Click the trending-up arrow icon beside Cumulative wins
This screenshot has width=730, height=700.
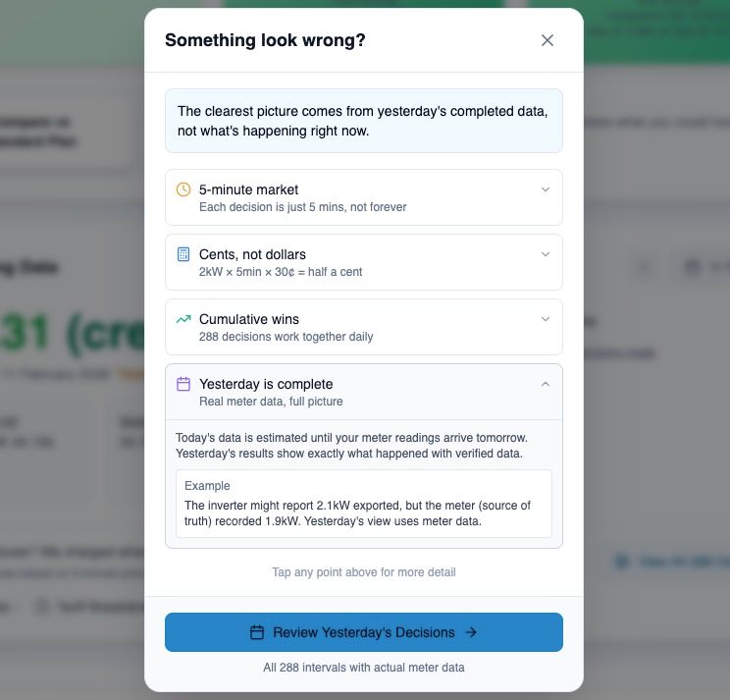coord(183,319)
